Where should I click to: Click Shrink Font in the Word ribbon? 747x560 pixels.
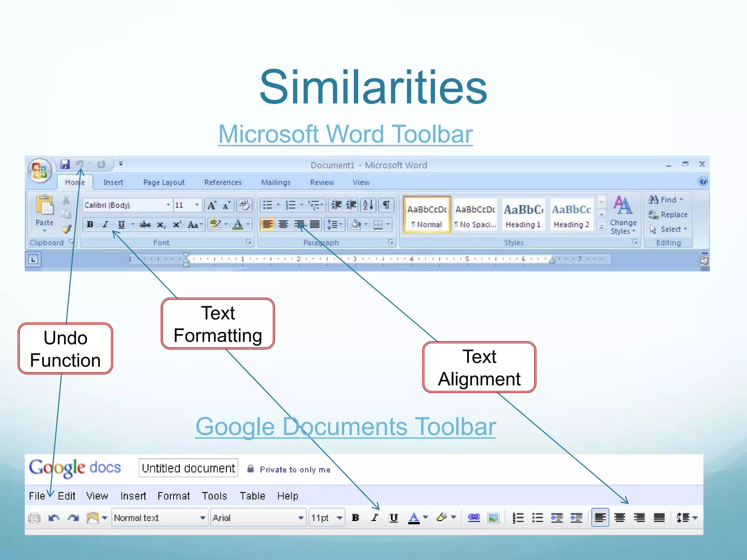(x=227, y=205)
